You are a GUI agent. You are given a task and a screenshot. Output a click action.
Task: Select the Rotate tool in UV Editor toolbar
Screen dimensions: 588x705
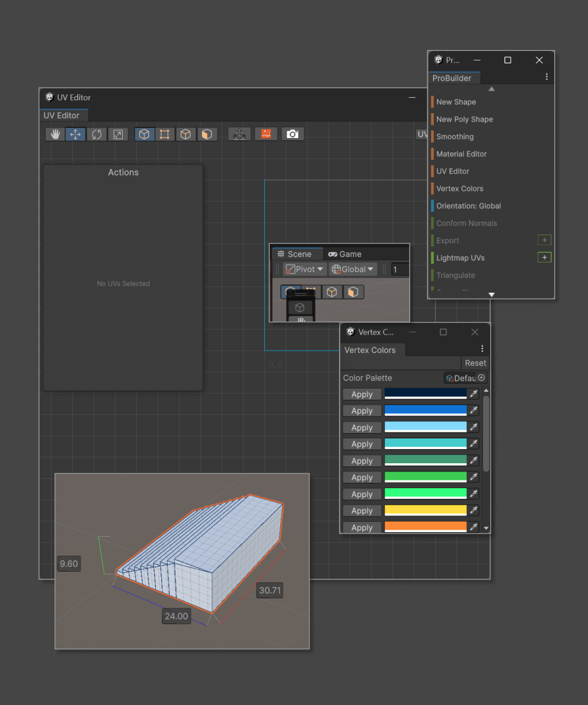97,134
